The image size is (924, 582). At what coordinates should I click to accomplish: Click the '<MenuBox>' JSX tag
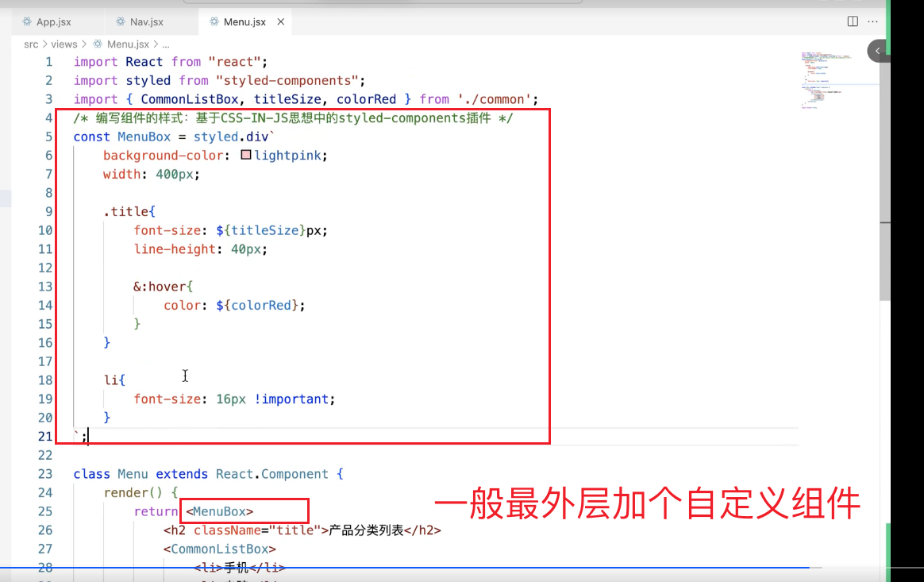(x=219, y=512)
